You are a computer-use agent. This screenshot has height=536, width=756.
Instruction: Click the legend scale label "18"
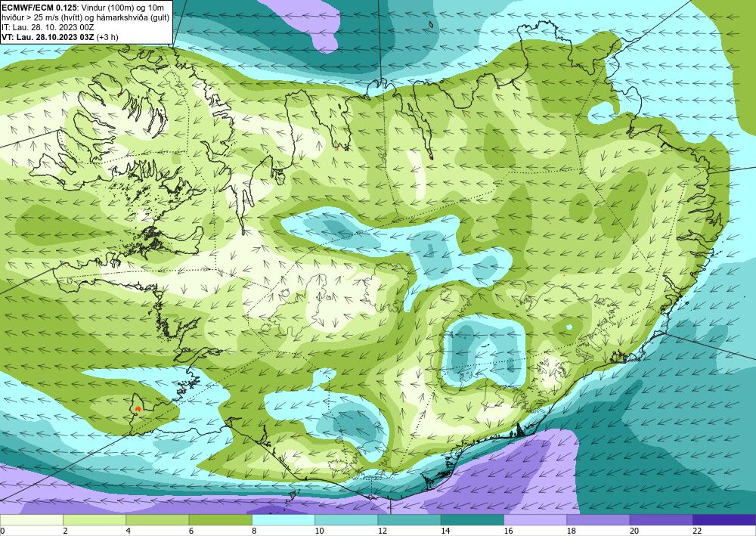[572, 531]
